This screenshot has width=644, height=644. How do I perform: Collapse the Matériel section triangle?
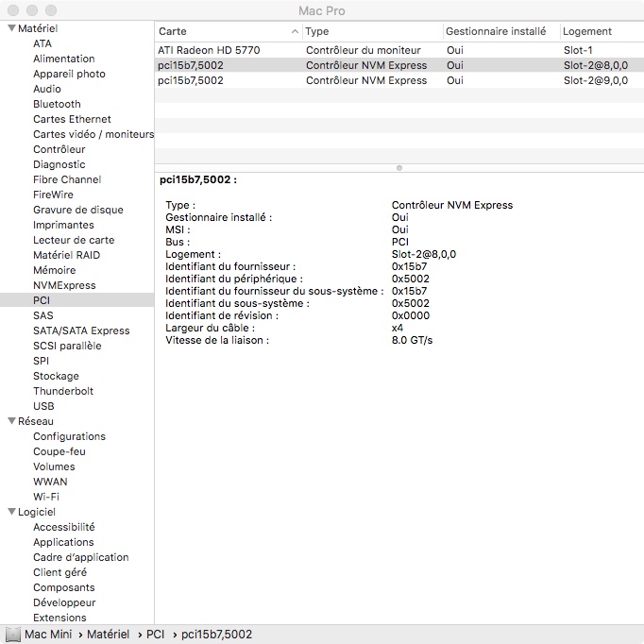(x=11, y=28)
